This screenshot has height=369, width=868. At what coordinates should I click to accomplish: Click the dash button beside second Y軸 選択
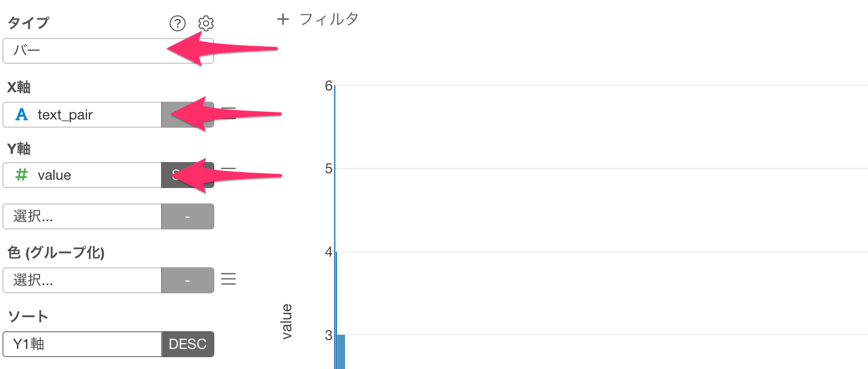tap(188, 216)
